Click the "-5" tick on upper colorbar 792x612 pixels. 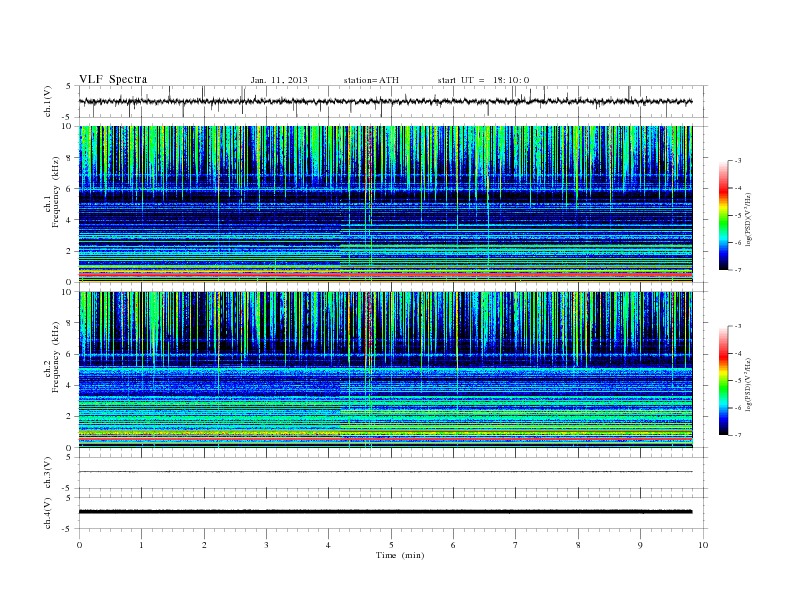pyautogui.click(x=738, y=216)
